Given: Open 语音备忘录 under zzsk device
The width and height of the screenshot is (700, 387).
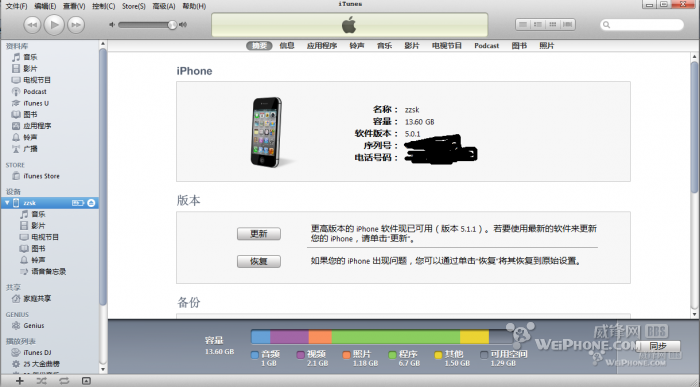Looking at the screenshot, I should pos(50,271).
